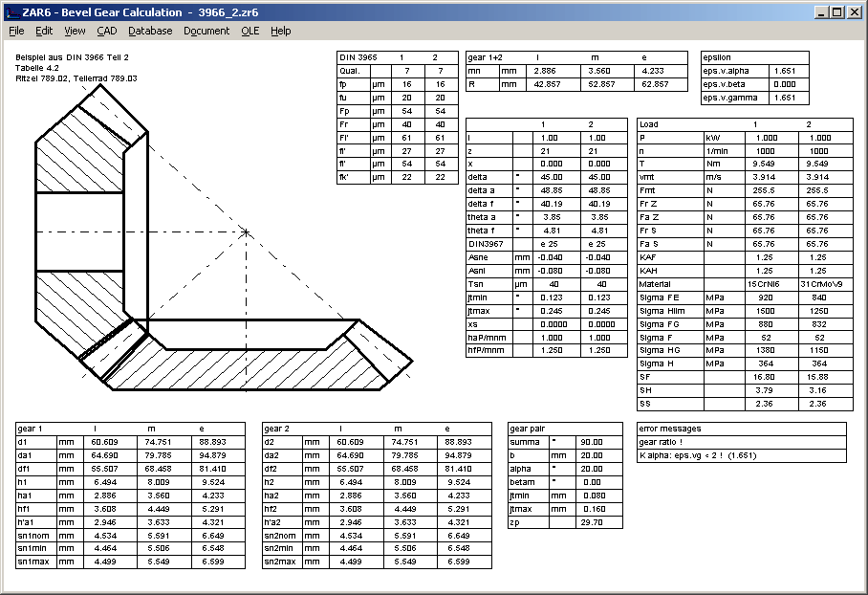Select the 15CrNi6 material cell
Viewport: 868px width, 595px height.
755,284
